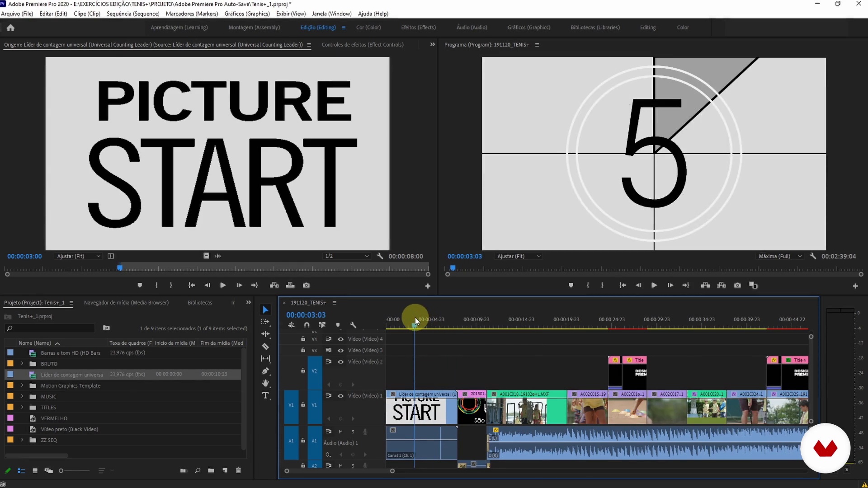Mute the Audio 1 track
This screenshot has width=868, height=488.
(340, 432)
